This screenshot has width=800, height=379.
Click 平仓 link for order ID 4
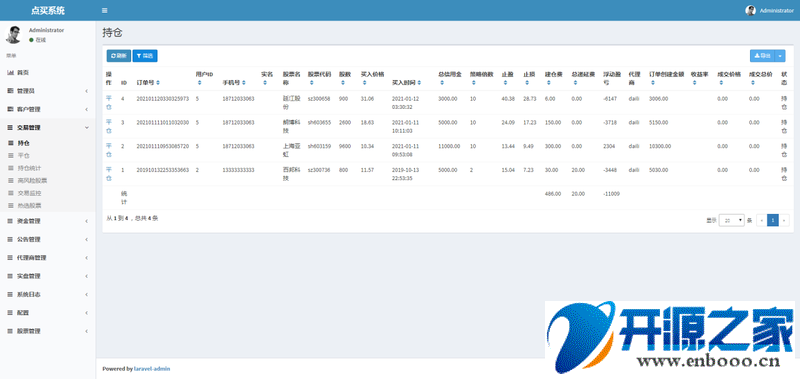[108, 103]
